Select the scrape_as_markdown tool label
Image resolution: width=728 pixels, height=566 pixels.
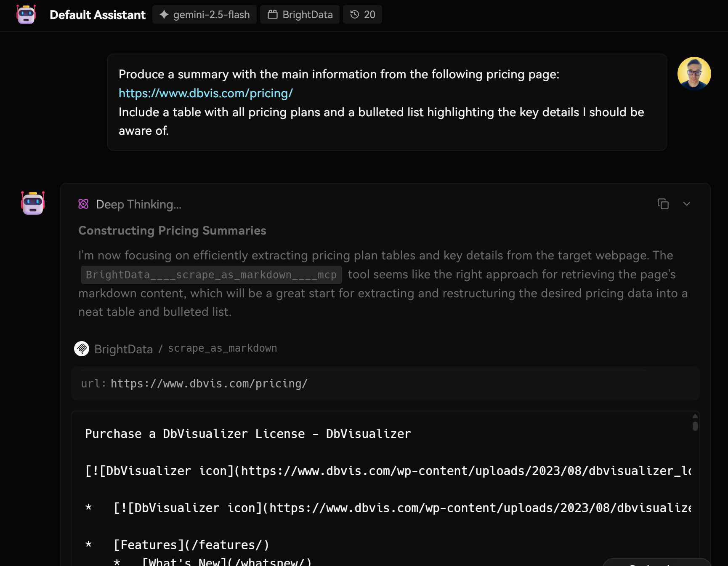[222, 348]
